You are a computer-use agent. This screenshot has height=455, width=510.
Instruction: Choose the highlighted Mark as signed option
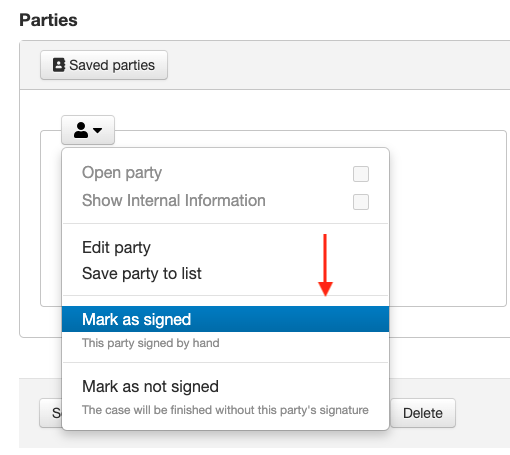pos(225,319)
